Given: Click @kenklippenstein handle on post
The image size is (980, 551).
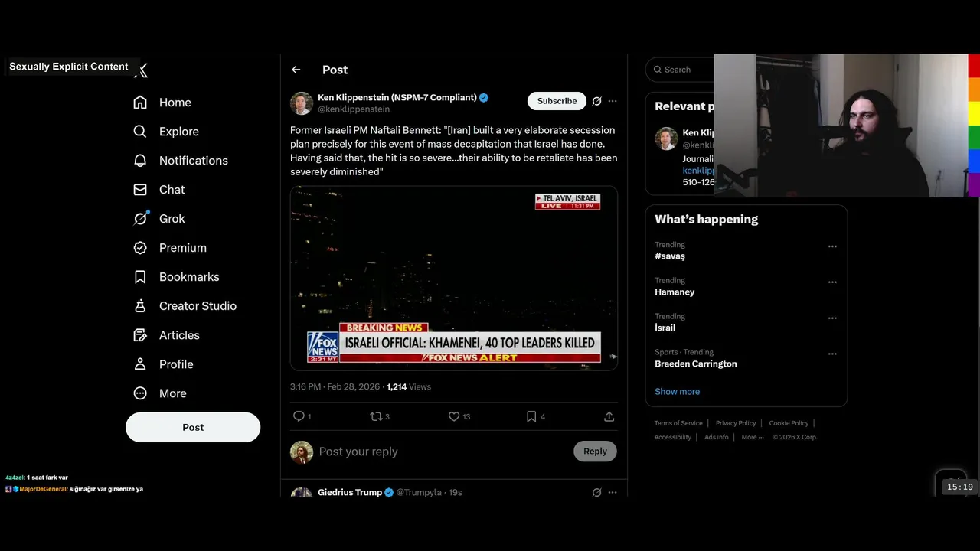Looking at the screenshot, I should click(354, 109).
